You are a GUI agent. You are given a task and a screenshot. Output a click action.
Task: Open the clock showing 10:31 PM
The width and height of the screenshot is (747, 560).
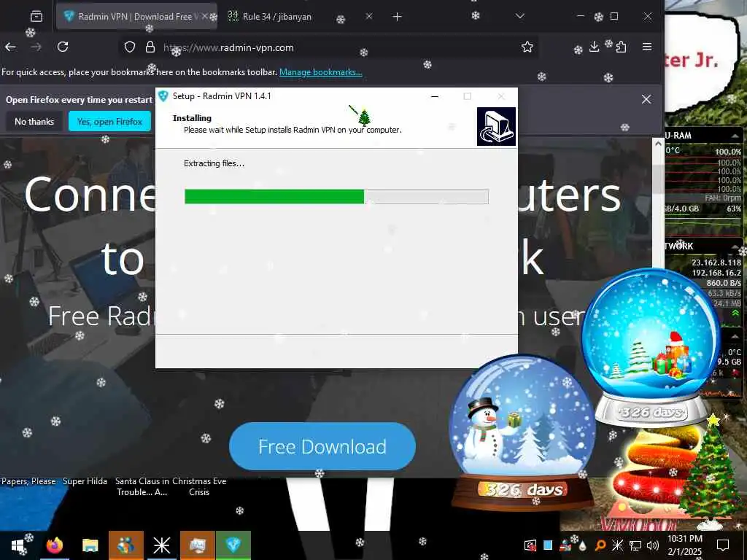point(684,545)
